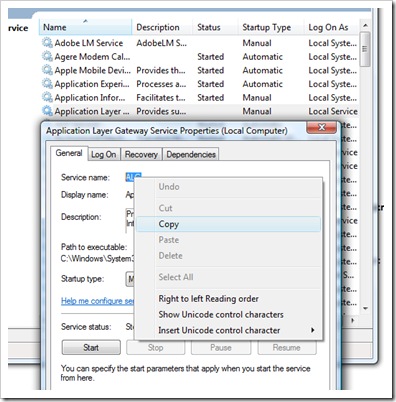This screenshot has width=396, height=402.
Task: Click the Path to executable value text
Action: [97, 259]
